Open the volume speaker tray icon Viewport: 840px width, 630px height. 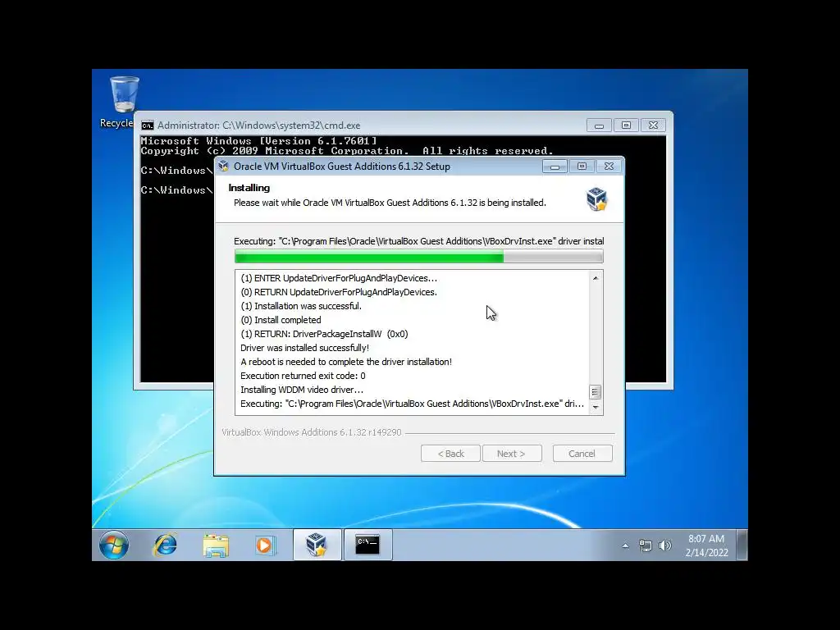click(x=664, y=546)
